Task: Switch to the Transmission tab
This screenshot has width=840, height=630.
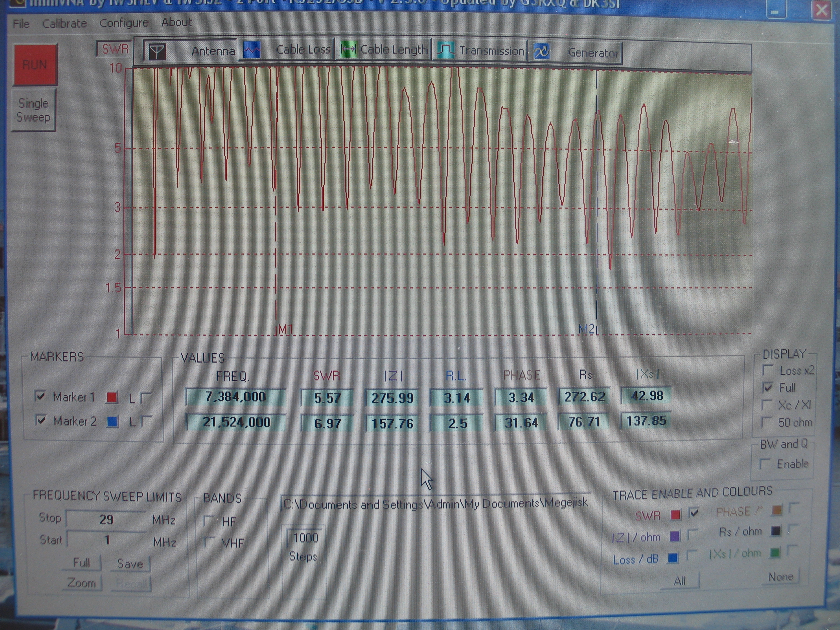Action: (480, 50)
